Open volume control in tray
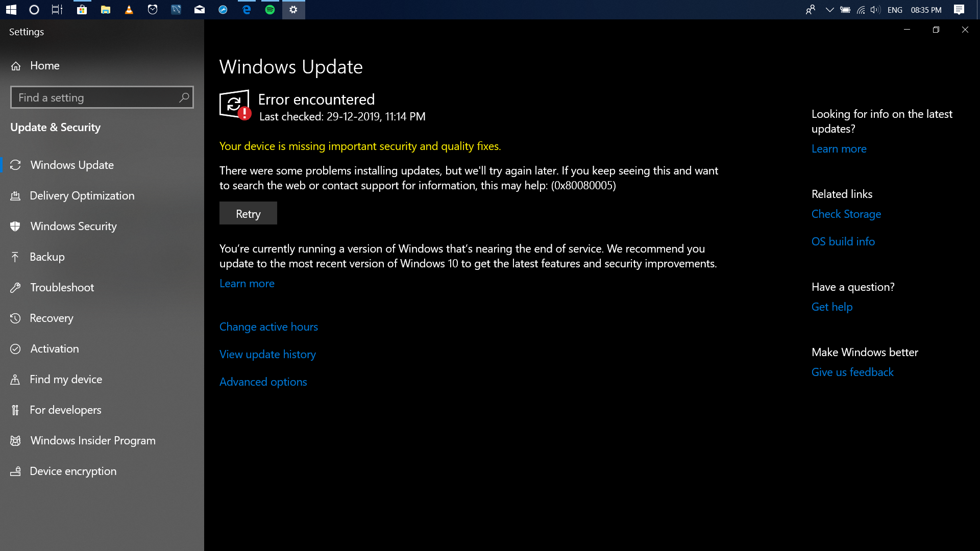The width and height of the screenshot is (980, 551). click(876, 10)
